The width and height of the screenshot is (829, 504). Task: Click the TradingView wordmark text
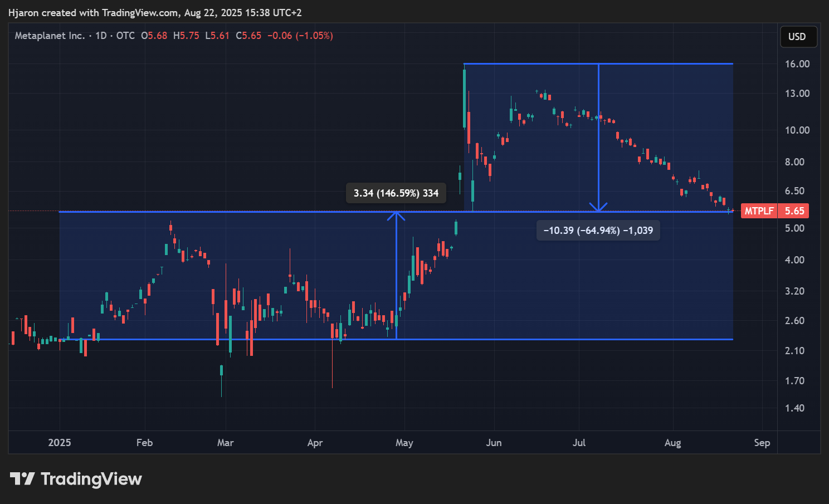[x=91, y=479]
